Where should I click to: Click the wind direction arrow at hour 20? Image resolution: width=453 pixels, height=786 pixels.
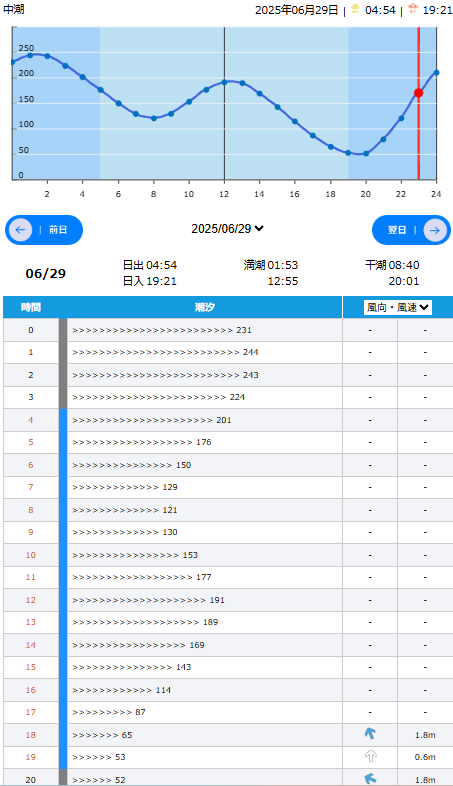point(370,778)
